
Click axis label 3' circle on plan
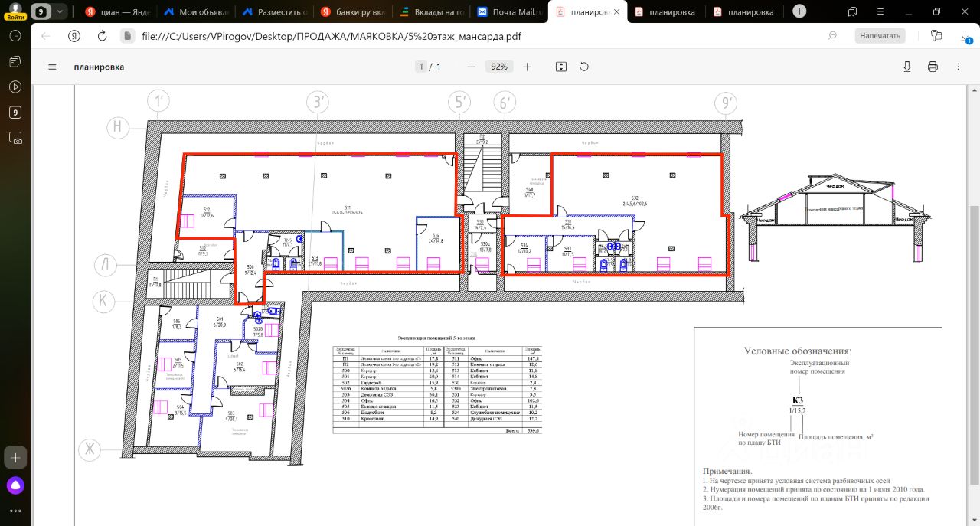click(x=317, y=103)
